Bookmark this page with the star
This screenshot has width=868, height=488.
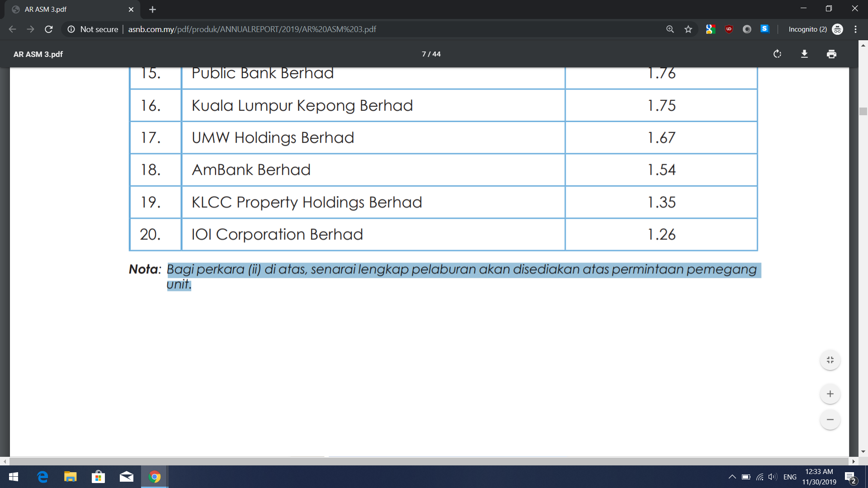[688, 29]
